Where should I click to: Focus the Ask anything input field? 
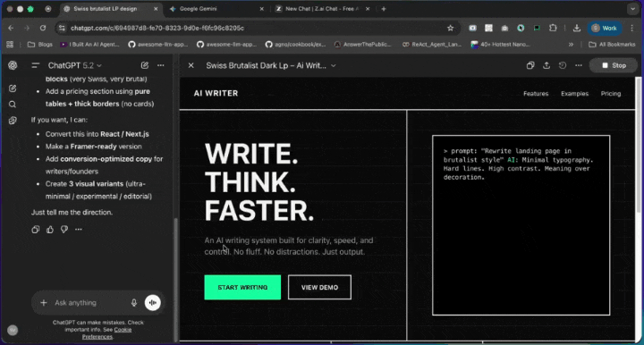click(90, 303)
